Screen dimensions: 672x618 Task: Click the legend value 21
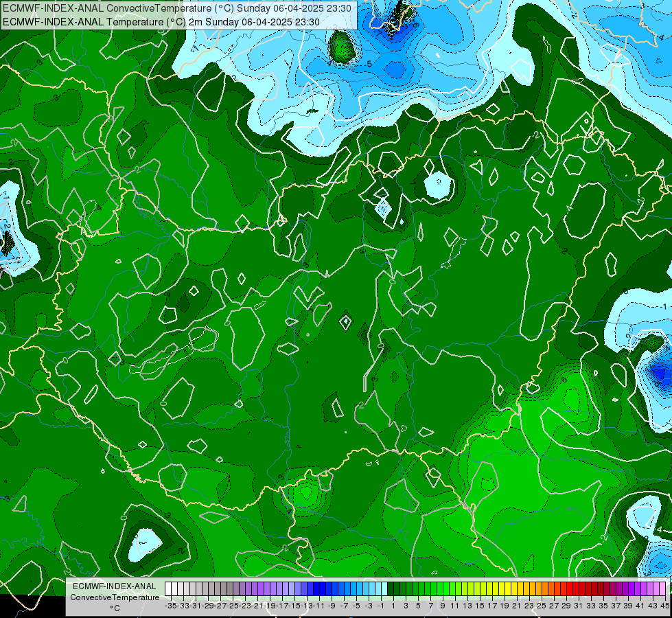[x=516, y=606]
